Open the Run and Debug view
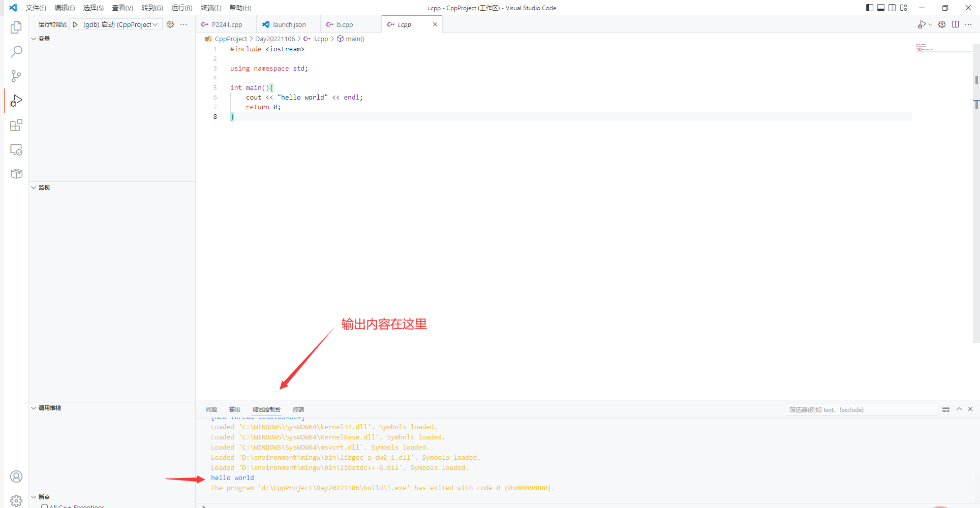Image resolution: width=980 pixels, height=508 pixels. [x=16, y=101]
